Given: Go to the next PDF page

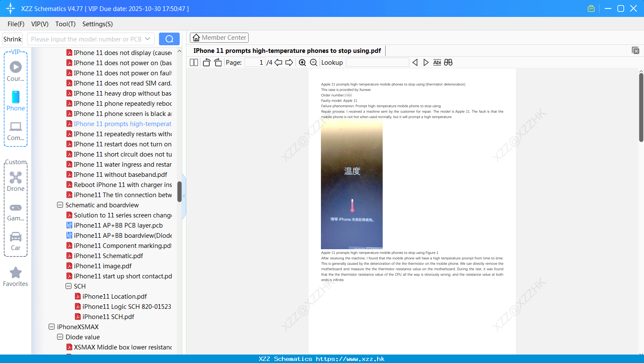Looking at the screenshot, I should pos(289,63).
